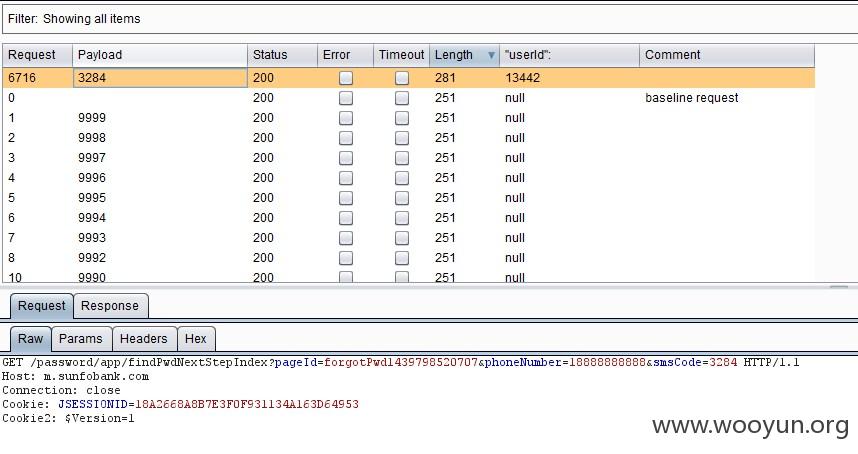
Task: Click the Cookie2: $Version=1 line
Action: click(x=68, y=418)
